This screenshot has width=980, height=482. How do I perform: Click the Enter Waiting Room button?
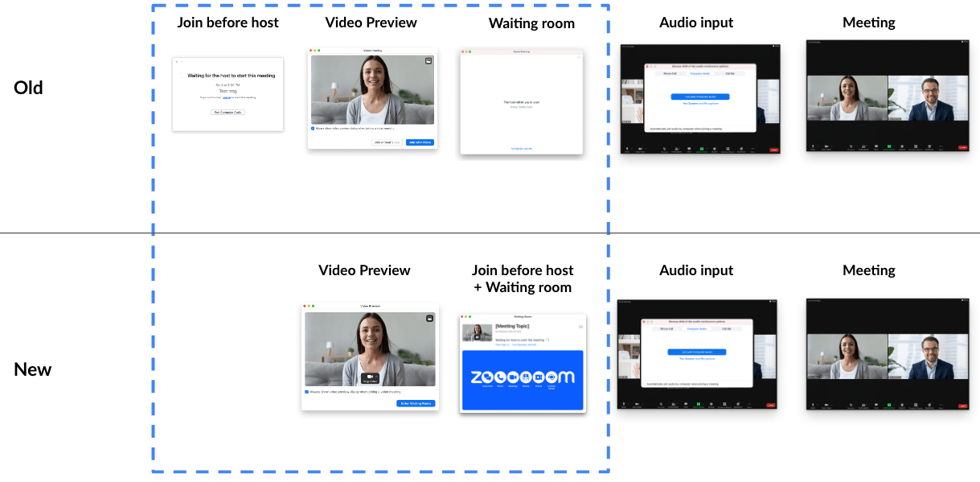click(x=416, y=403)
